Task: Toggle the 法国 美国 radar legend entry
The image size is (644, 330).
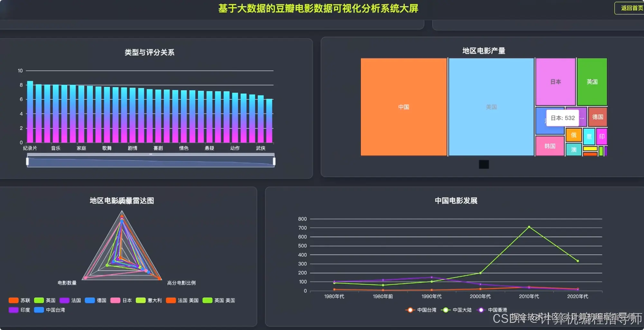Action: point(182,300)
